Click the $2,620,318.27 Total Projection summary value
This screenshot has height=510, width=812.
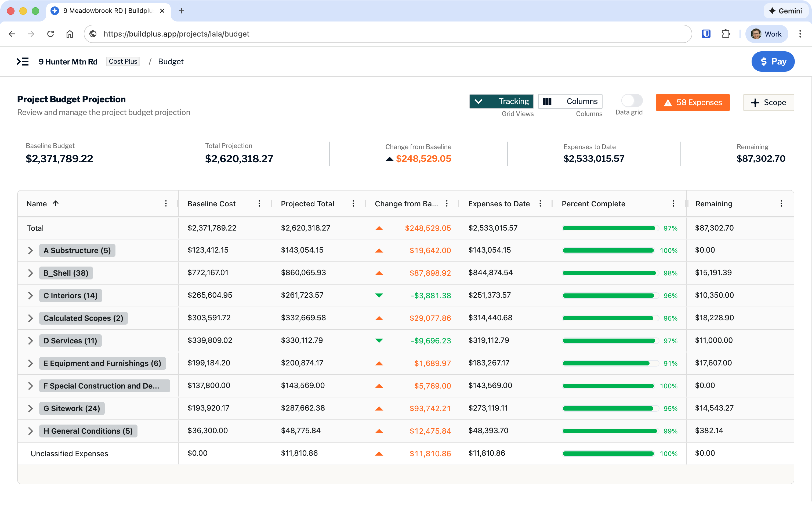point(239,159)
